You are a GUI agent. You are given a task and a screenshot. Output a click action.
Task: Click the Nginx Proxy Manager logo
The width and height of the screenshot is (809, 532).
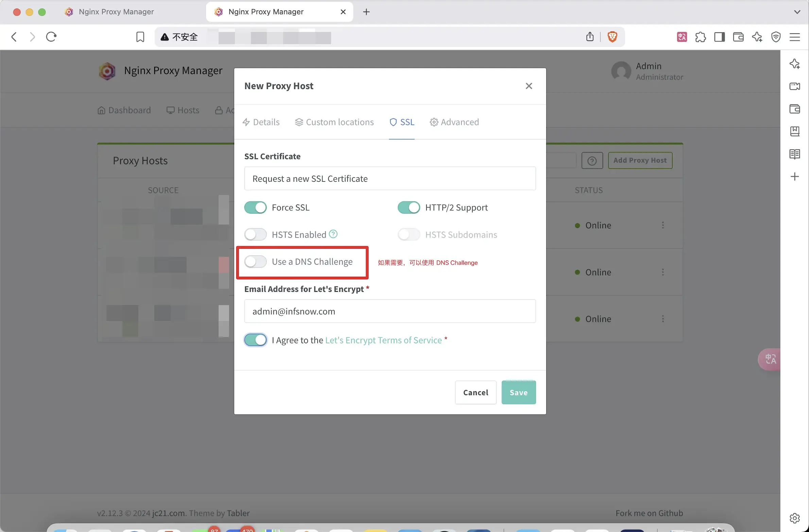107,71
